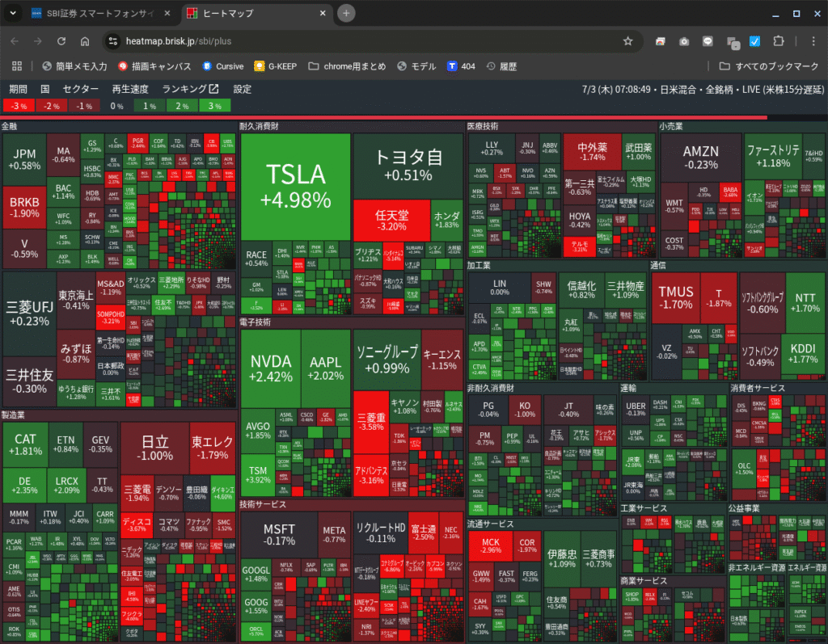Open the ランキング external link
The height and width of the screenshot is (644, 828).
(190, 89)
